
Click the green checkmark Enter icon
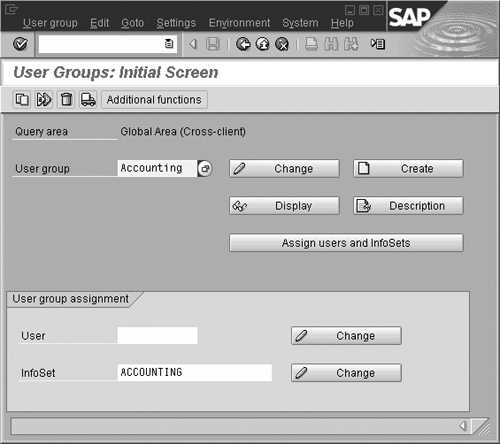tap(20, 44)
